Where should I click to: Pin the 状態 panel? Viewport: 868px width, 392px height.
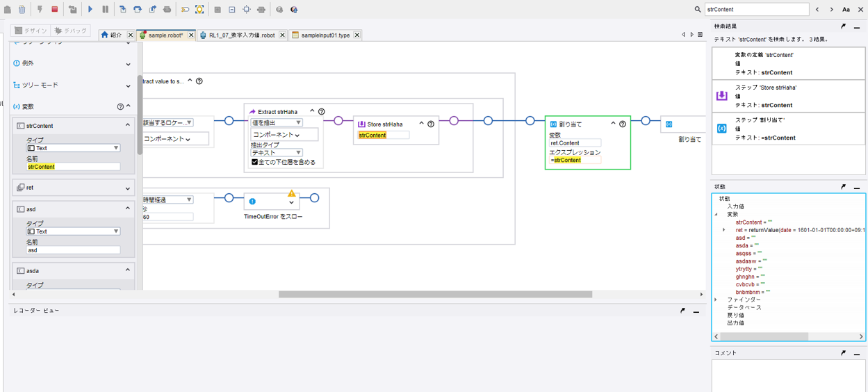pyautogui.click(x=844, y=187)
